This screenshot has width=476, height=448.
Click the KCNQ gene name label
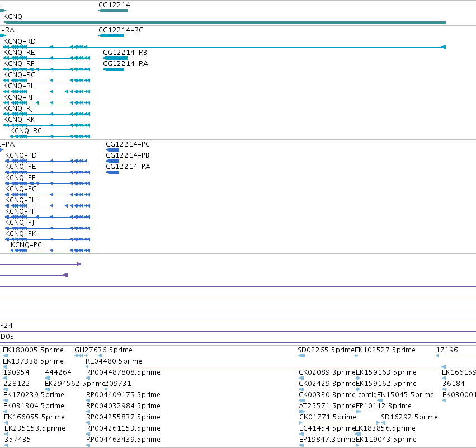click(13, 17)
